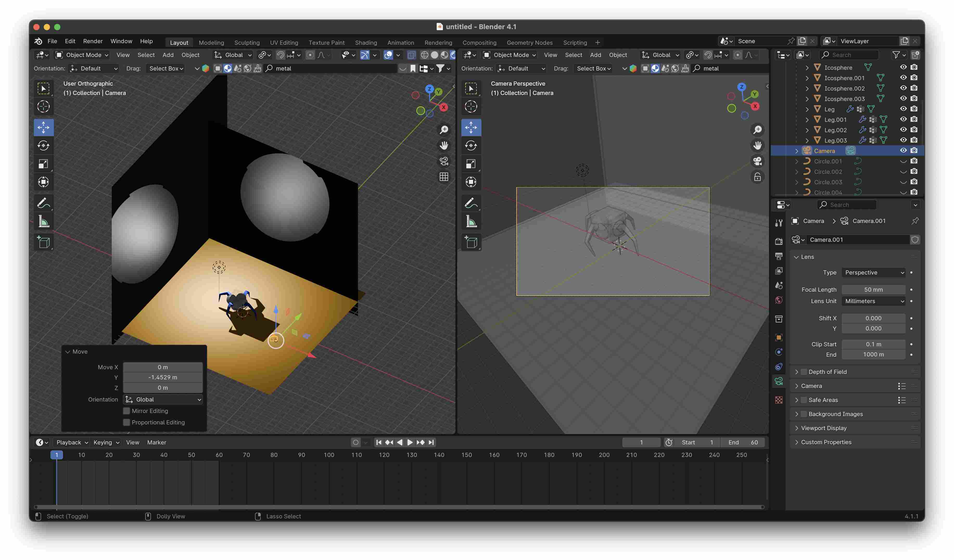The image size is (954, 560).
Task: Disable Leg.003 in renders
Action: 914,141
